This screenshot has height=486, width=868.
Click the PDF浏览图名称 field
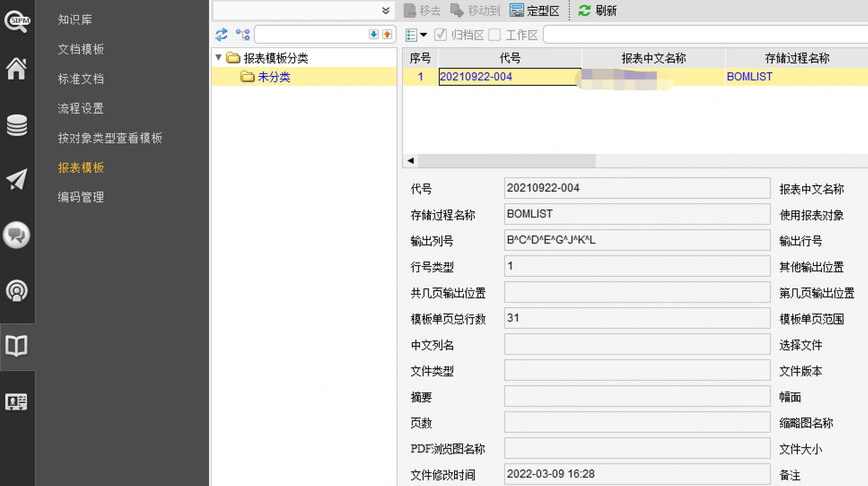tap(637, 448)
